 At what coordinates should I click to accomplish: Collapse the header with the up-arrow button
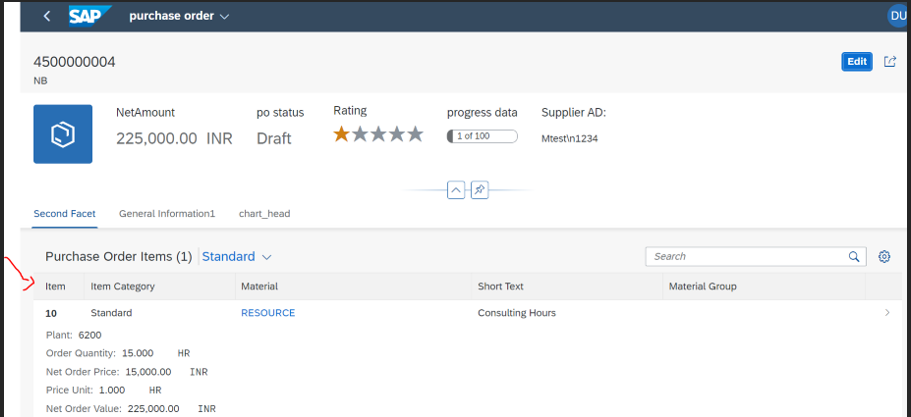tap(456, 190)
